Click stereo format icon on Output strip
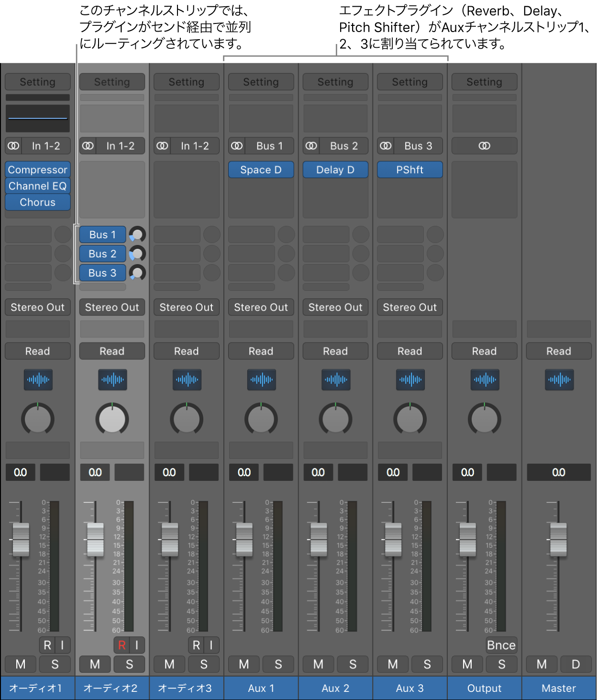This screenshot has height=700, width=597. coord(484,146)
